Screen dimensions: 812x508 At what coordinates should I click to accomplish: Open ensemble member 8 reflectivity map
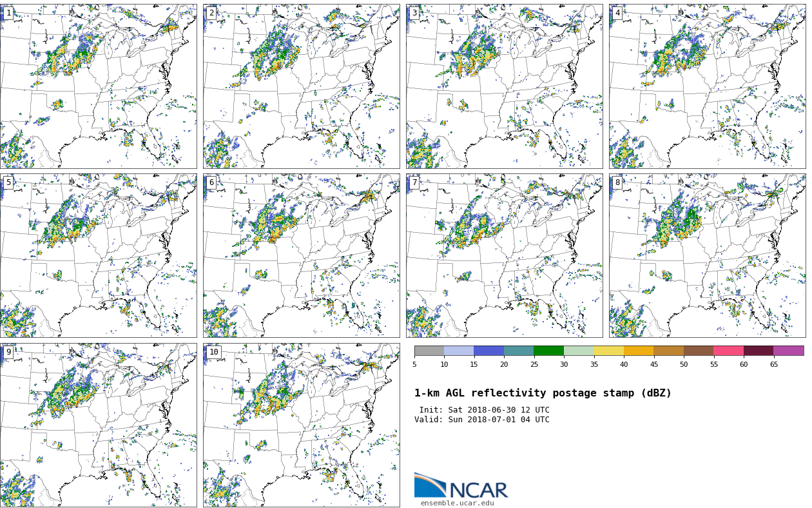(x=708, y=255)
